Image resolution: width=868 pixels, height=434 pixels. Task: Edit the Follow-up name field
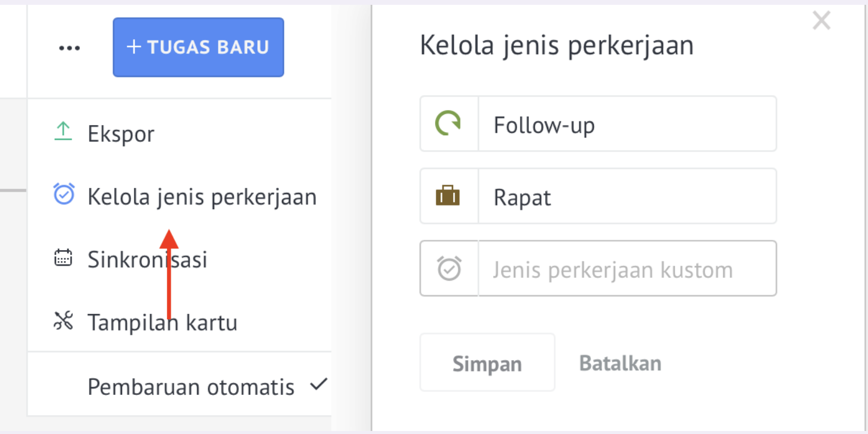[x=627, y=124]
